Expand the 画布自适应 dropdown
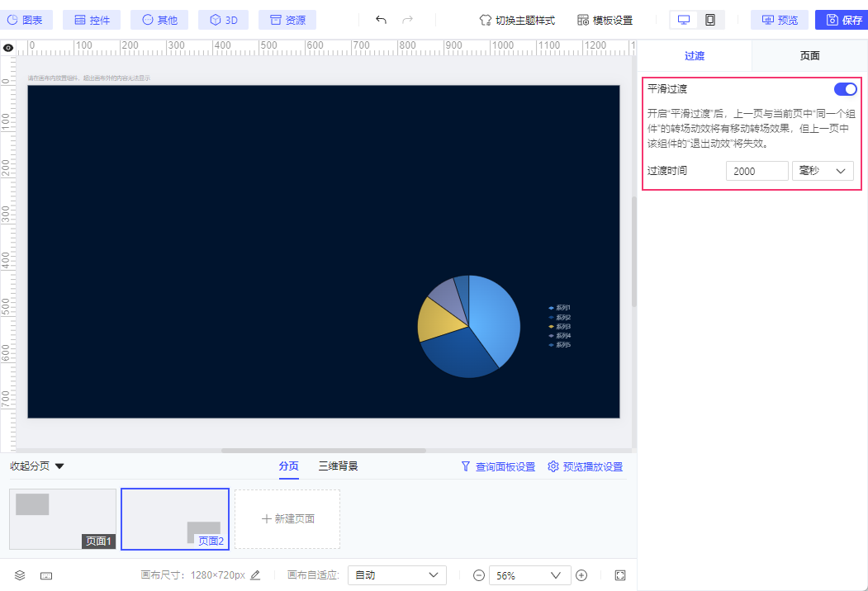The height and width of the screenshot is (591, 868). [x=396, y=575]
